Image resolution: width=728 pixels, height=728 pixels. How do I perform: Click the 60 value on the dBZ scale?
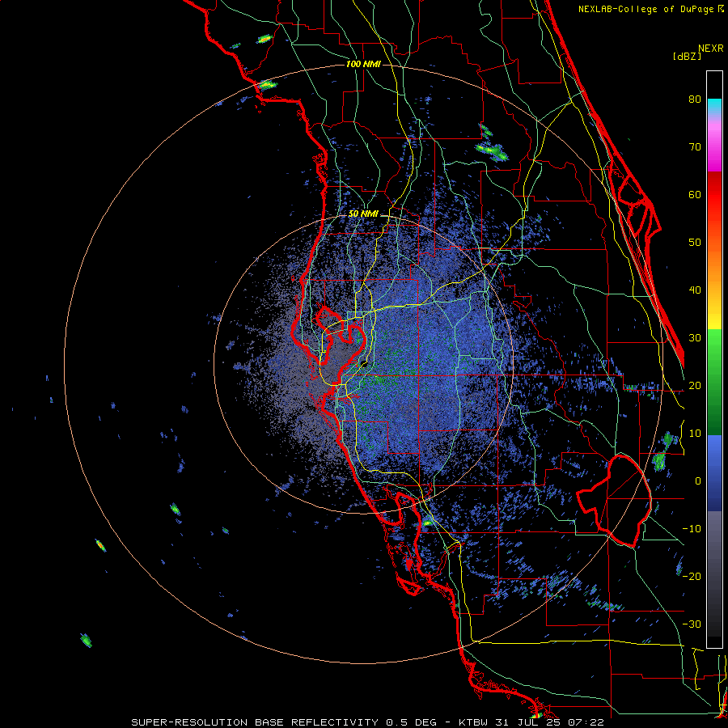point(695,194)
